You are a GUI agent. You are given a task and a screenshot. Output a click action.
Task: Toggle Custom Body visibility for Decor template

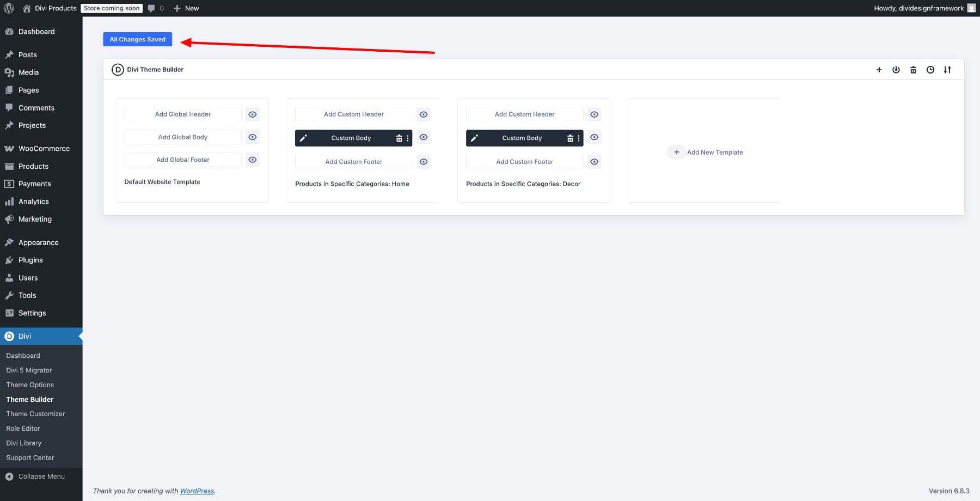click(x=594, y=137)
